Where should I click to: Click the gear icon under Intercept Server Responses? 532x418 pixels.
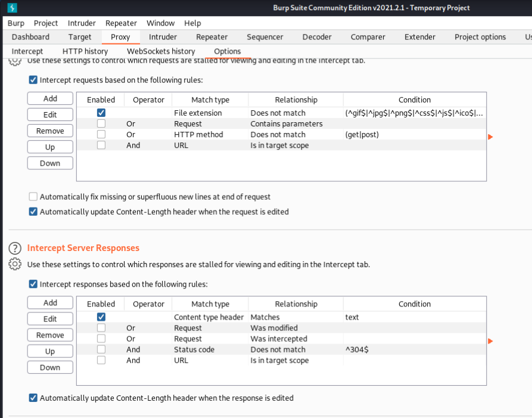15,264
